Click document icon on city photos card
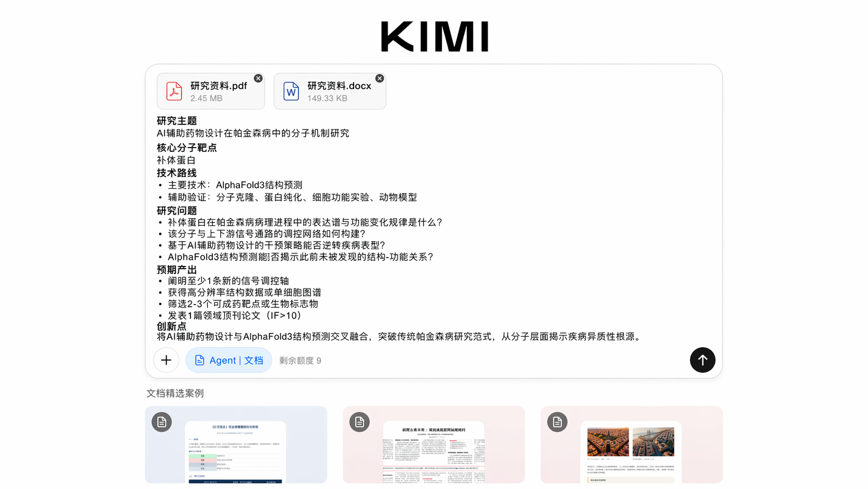Screen dimensions: 868x489 pos(557,422)
